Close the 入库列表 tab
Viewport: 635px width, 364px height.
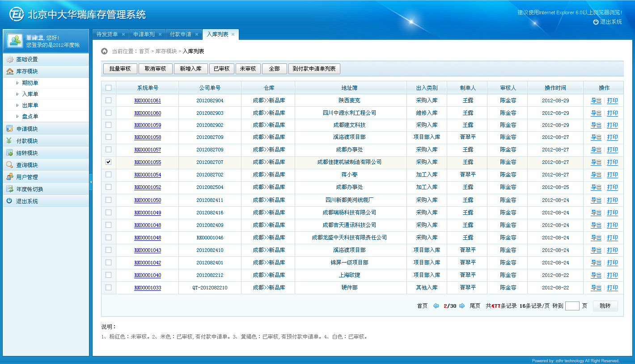point(233,34)
